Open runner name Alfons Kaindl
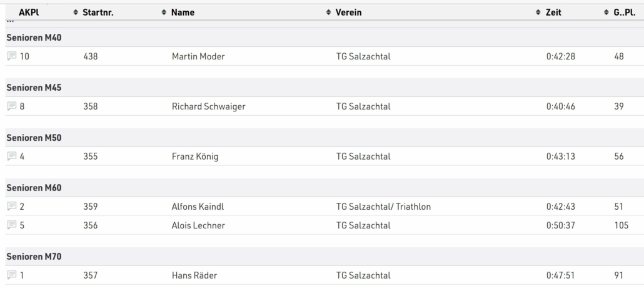This screenshot has height=288, width=644. (x=198, y=207)
